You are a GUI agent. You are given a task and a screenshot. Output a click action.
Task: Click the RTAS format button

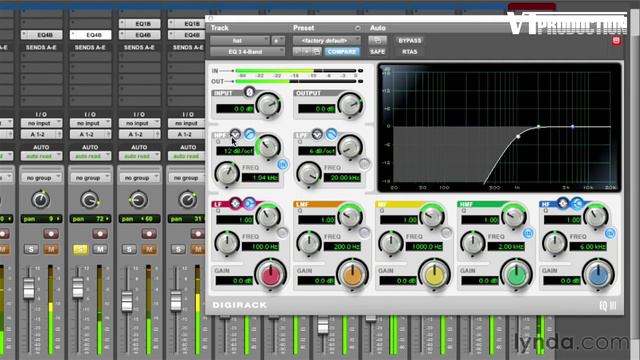click(409, 52)
